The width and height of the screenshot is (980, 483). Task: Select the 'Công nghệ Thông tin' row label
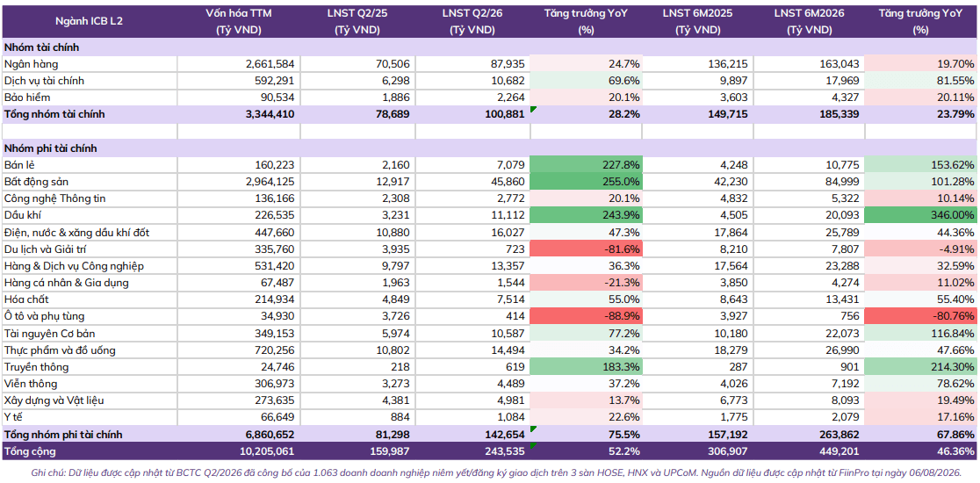(54, 198)
